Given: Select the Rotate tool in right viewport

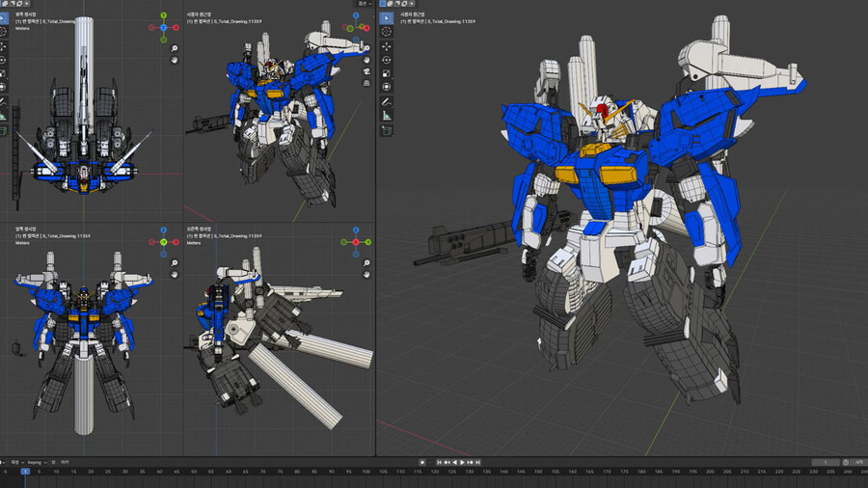Looking at the screenshot, I should pos(387,60).
